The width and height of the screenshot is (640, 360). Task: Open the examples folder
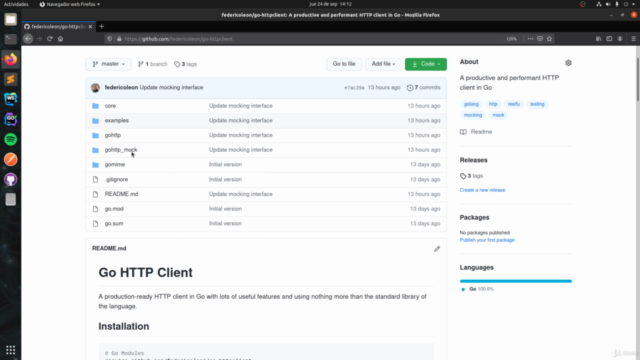coord(117,120)
